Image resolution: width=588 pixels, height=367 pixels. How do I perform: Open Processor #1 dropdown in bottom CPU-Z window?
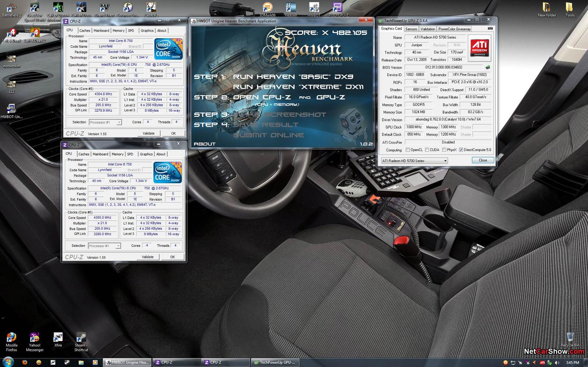[x=104, y=246]
